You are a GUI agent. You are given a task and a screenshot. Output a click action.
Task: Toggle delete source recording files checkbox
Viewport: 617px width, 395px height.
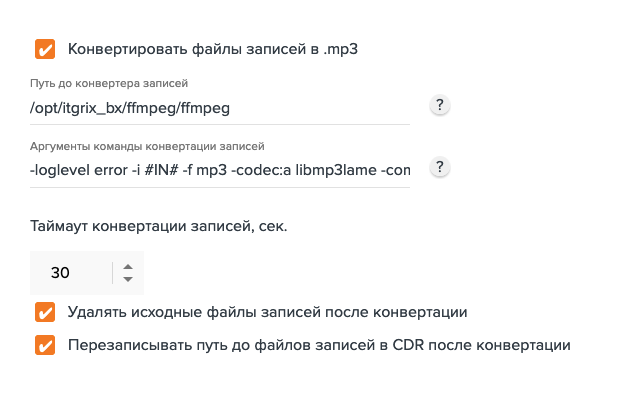pos(45,312)
